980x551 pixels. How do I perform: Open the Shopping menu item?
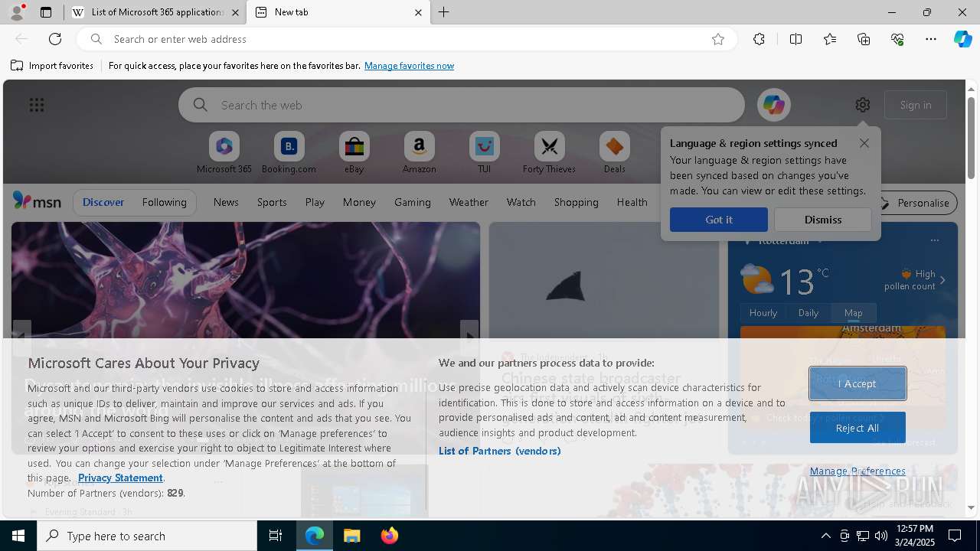576,202
